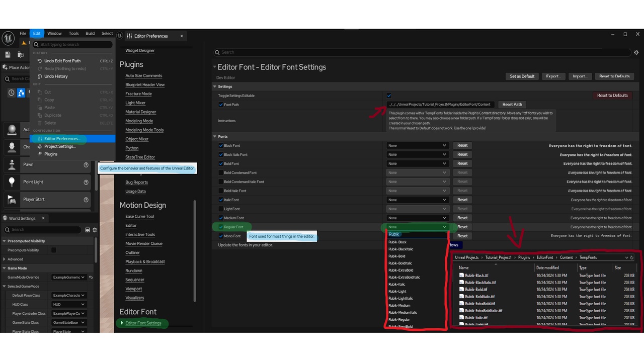Open the File menu
This screenshot has width=644, height=362.
[23, 34]
